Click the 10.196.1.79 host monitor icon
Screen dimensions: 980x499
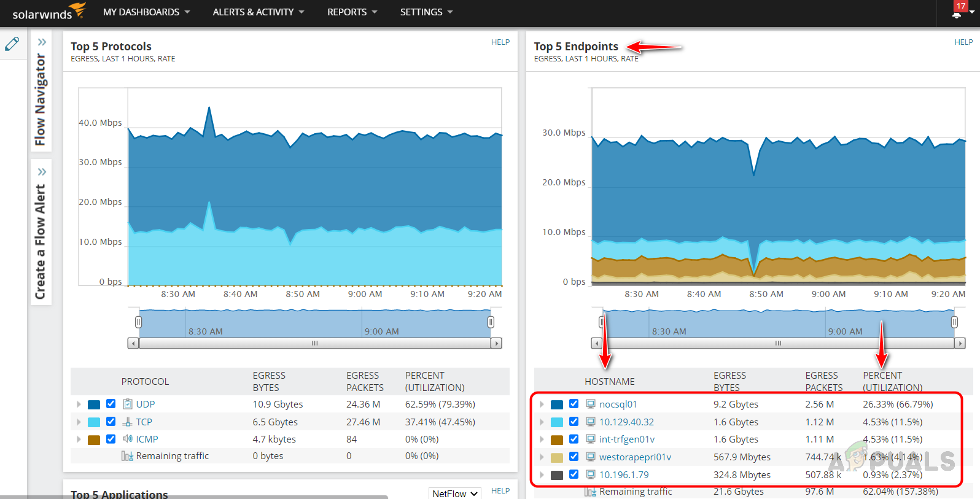[591, 474]
